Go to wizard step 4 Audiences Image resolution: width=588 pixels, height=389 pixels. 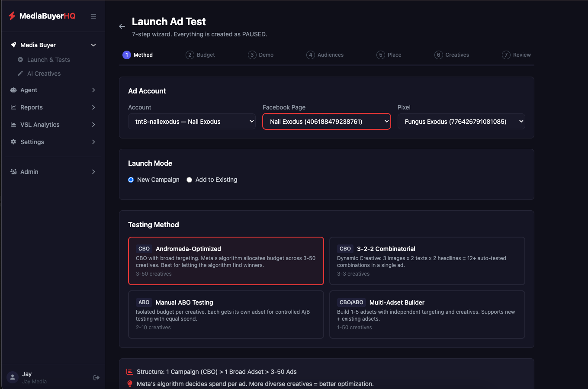click(325, 55)
